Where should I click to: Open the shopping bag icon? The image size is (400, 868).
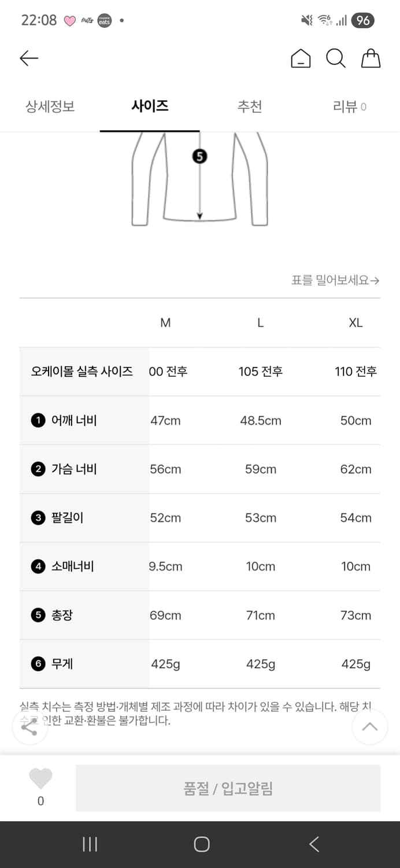click(x=371, y=58)
